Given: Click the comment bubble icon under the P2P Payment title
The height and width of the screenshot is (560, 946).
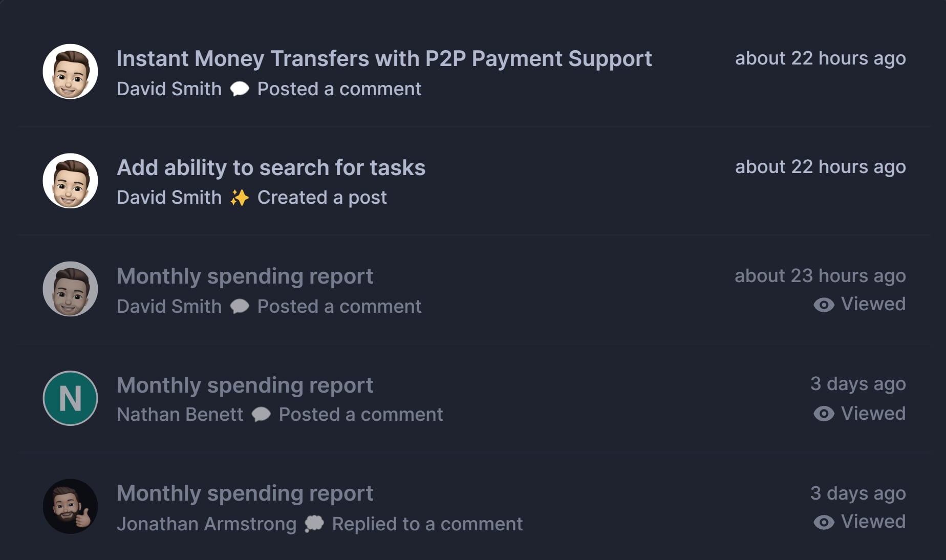Looking at the screenshot, I should (240, 89).
